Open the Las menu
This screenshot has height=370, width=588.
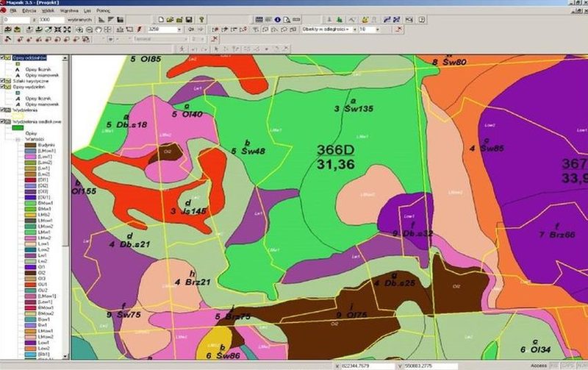87,11
